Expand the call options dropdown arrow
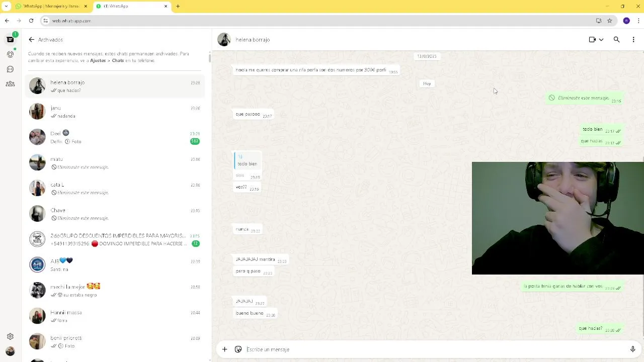Viewport: 644px width, 362px height. tap(601, 39)
